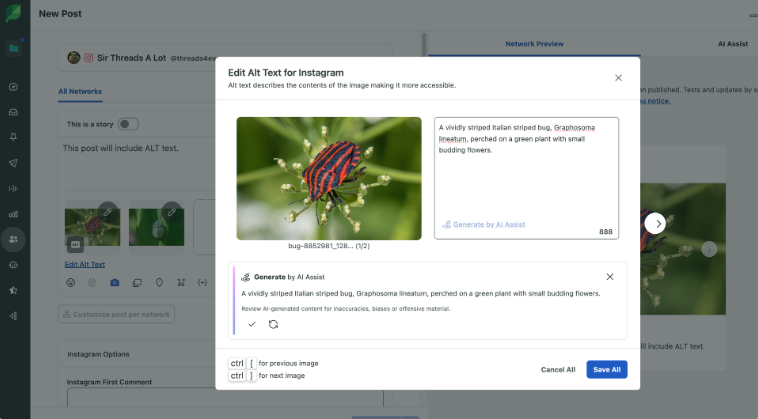Viewport: 758px width, 419px height.
Task: Add location with the pin icon
Action: pos(159,283)
